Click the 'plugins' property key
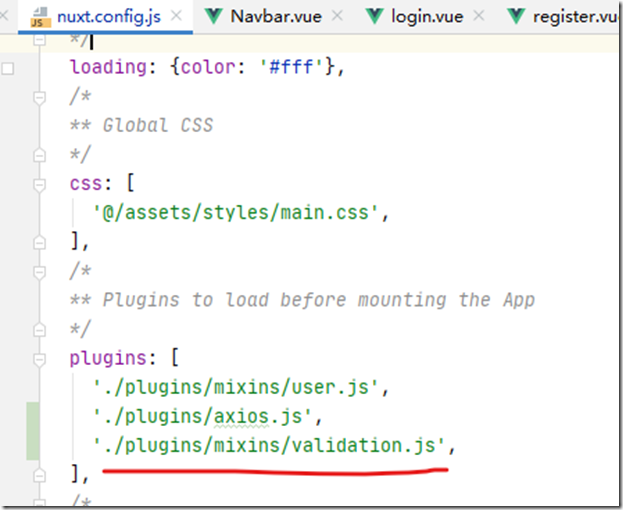623x510 pixels. (108, 358)
